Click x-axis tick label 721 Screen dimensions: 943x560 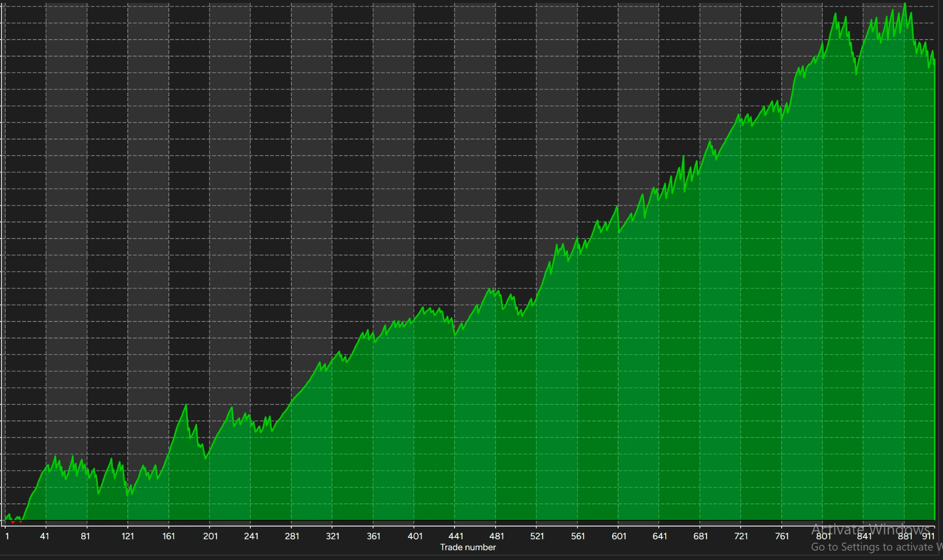[741, 536]
